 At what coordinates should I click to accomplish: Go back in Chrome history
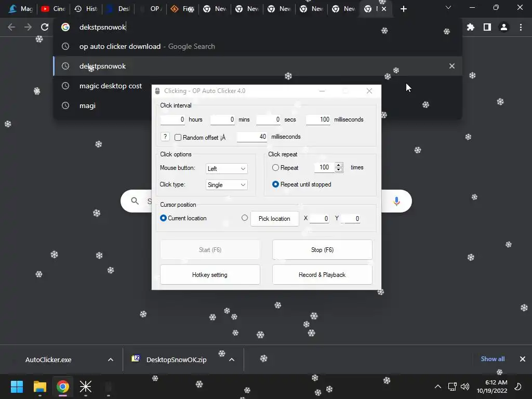pos(11,27)
